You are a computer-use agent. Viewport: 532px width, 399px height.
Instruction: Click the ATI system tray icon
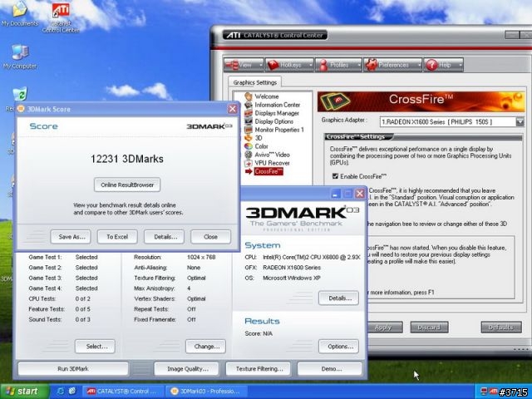493,392
